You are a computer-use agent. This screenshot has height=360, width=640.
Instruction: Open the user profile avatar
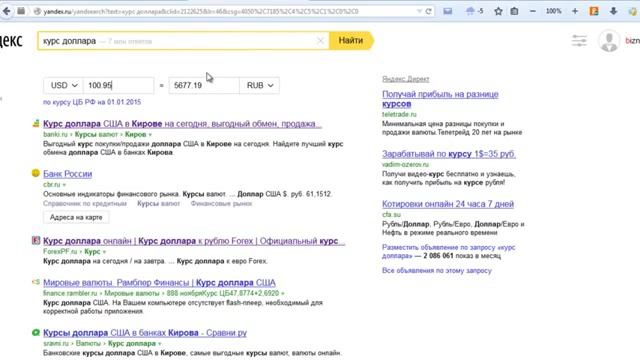coord(609,41)
